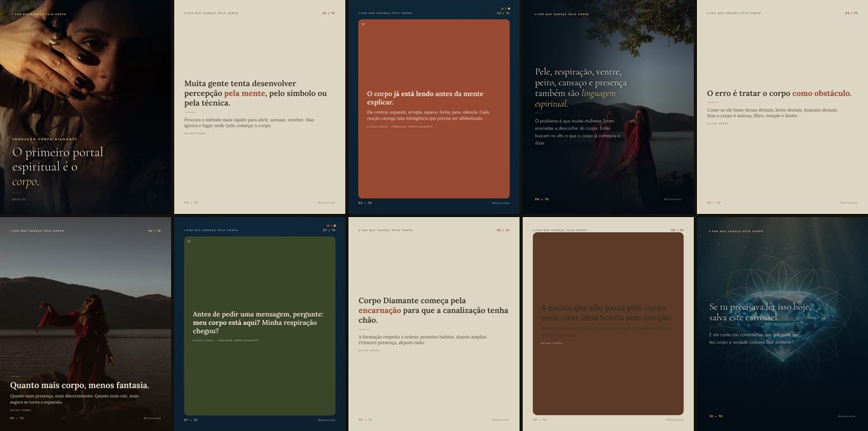The height and width of the screenshot is (431, 868).
Task: Select the headline 'Corpo Diamante começa pela encarnação'
Action: (x=433, y=311)
